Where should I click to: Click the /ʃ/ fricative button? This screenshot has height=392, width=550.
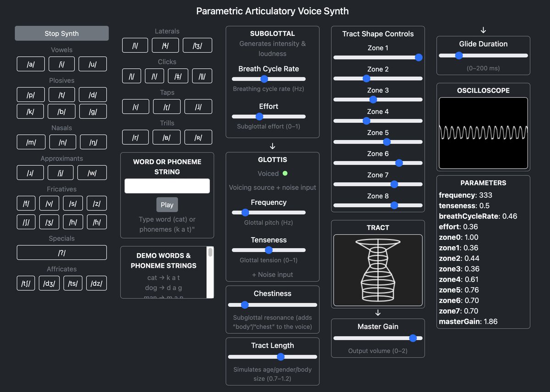[x=27, y=222]
